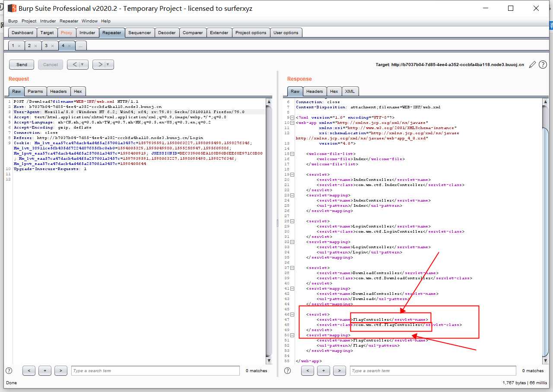The width and height of the screenshot is (553, 392).
Task: Click the Request search term field
Action: point(155,370)
